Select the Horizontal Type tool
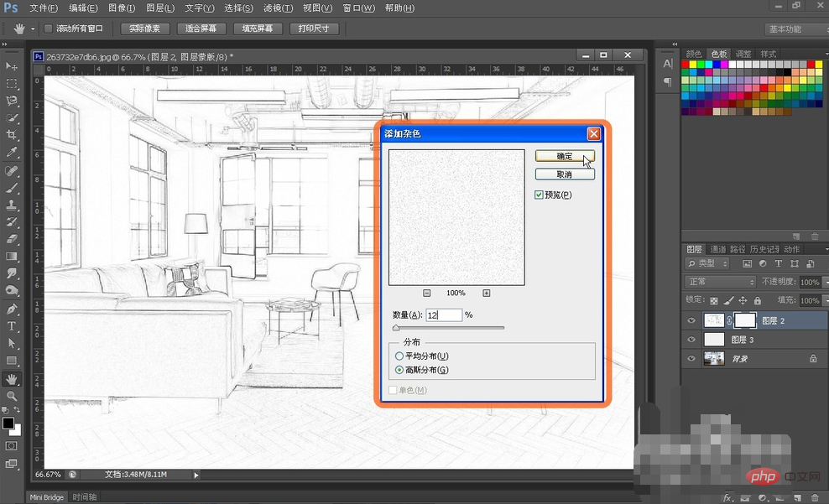 click(x=11, y=326)
